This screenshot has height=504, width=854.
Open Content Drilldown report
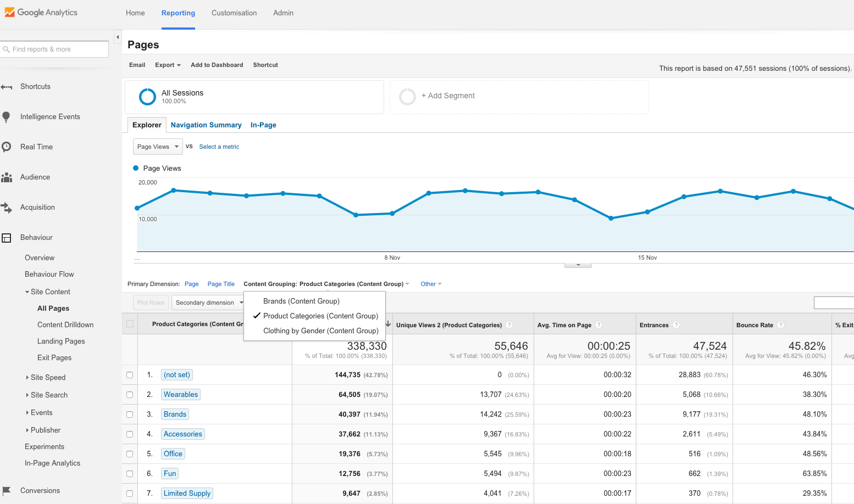tap(65, 325)
